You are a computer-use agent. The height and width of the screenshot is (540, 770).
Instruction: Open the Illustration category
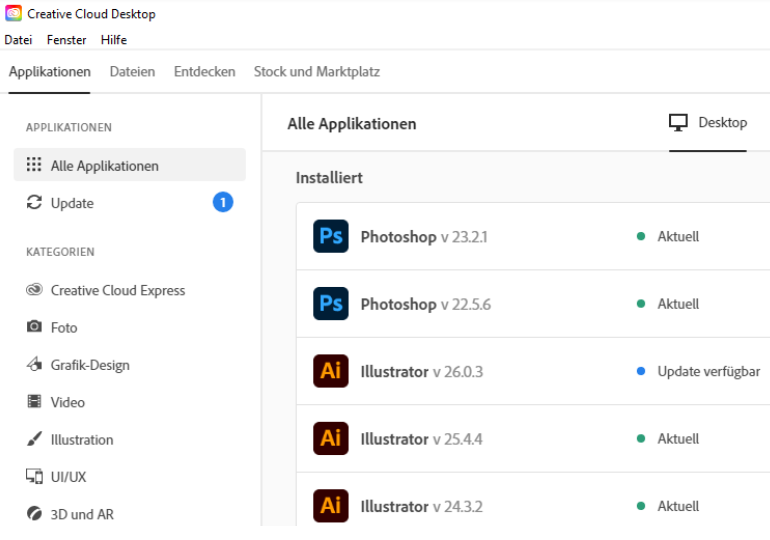pyautogui.click(x=81, y=440)
